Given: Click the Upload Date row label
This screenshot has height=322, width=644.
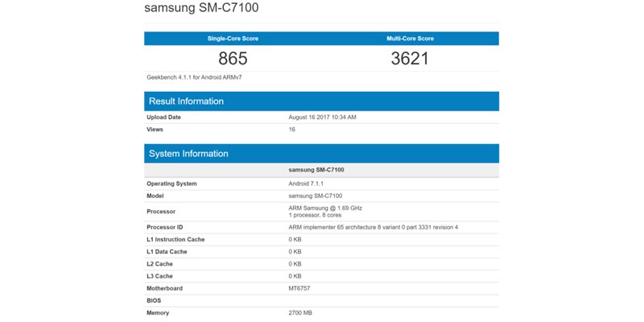Looking at the screenshot, I should 163,118.
